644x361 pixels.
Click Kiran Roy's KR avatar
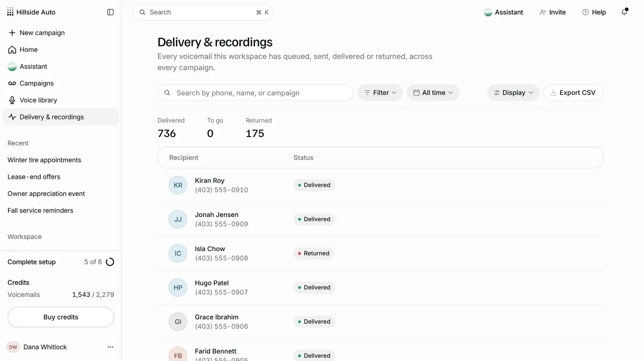(178, 185)
